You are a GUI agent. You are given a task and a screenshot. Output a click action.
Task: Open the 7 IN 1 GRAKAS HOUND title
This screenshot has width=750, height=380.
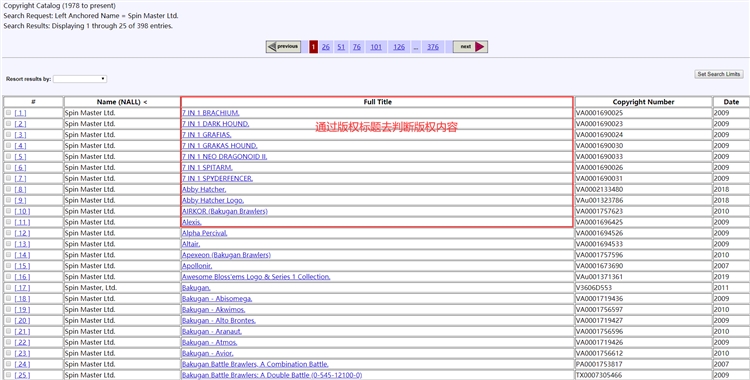tap(220, 145)
